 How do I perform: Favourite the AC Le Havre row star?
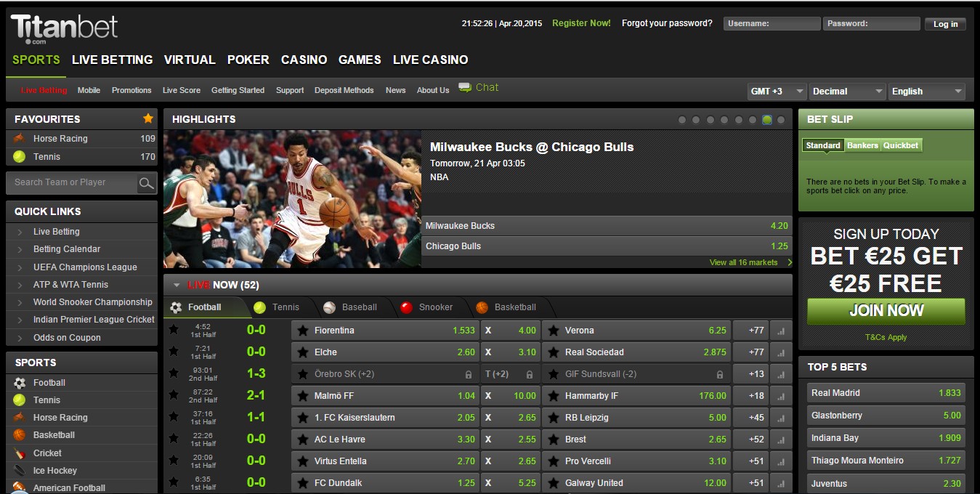(x=174, y=439)
